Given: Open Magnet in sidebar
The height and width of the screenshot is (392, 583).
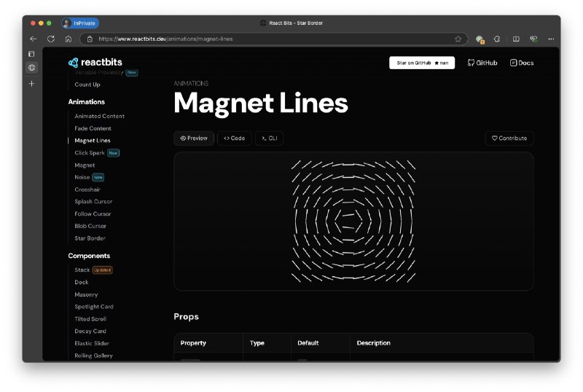Looking at the screenshot, I should click(x=85, y=165).
